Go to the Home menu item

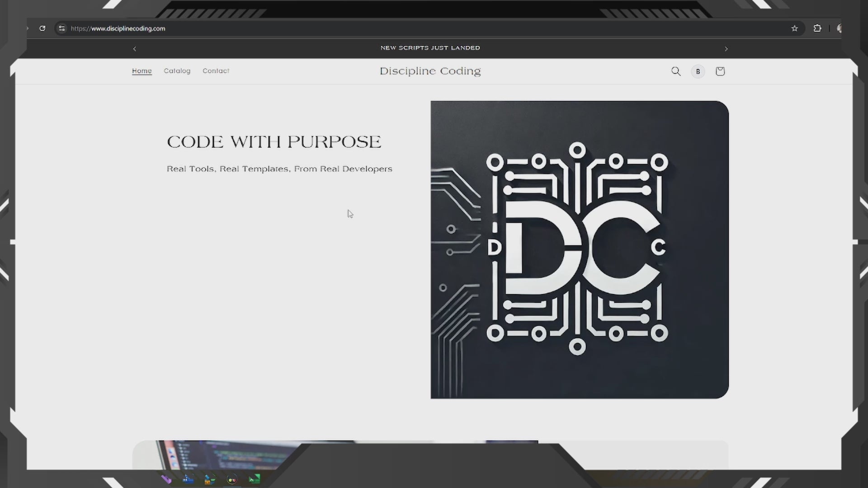pyautogui.click(x=142, y=71)
